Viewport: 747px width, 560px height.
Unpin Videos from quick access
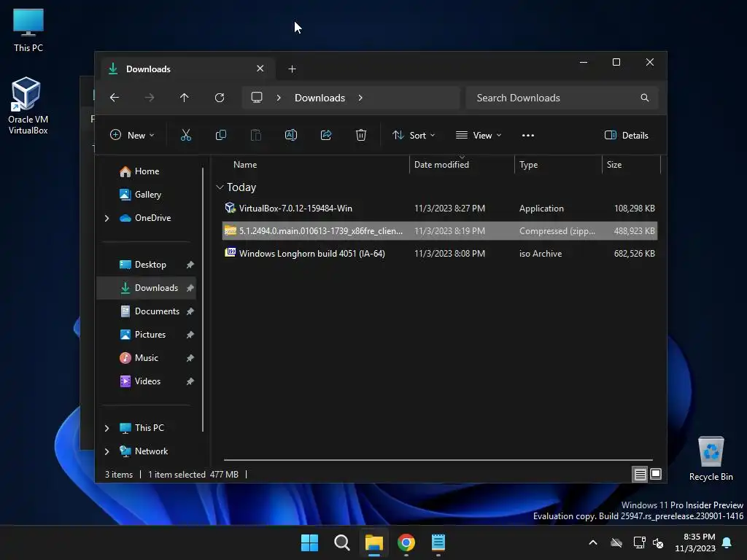point(190,381)
